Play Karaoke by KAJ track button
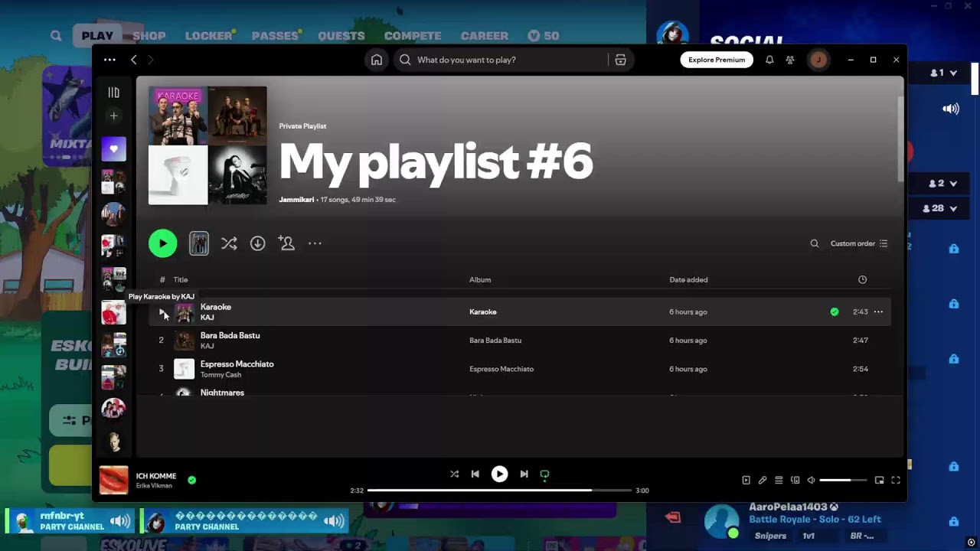 [162, 311]
